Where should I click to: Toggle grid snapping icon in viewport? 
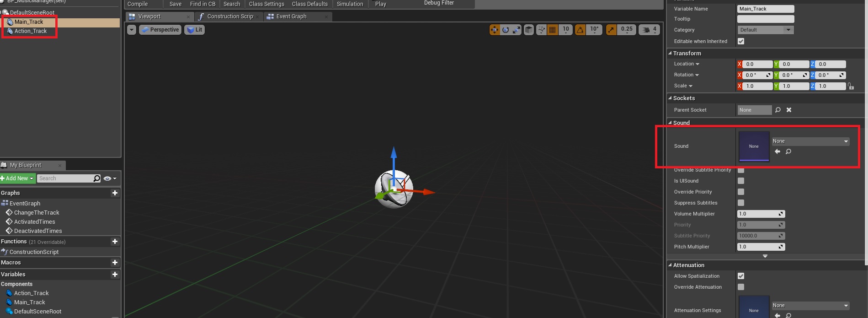[552, 30]
